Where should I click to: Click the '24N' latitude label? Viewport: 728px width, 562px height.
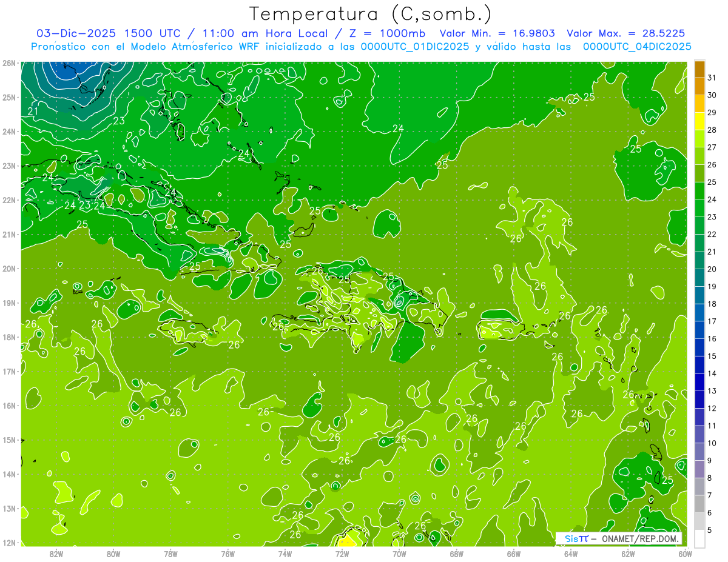tap(9, 132)
